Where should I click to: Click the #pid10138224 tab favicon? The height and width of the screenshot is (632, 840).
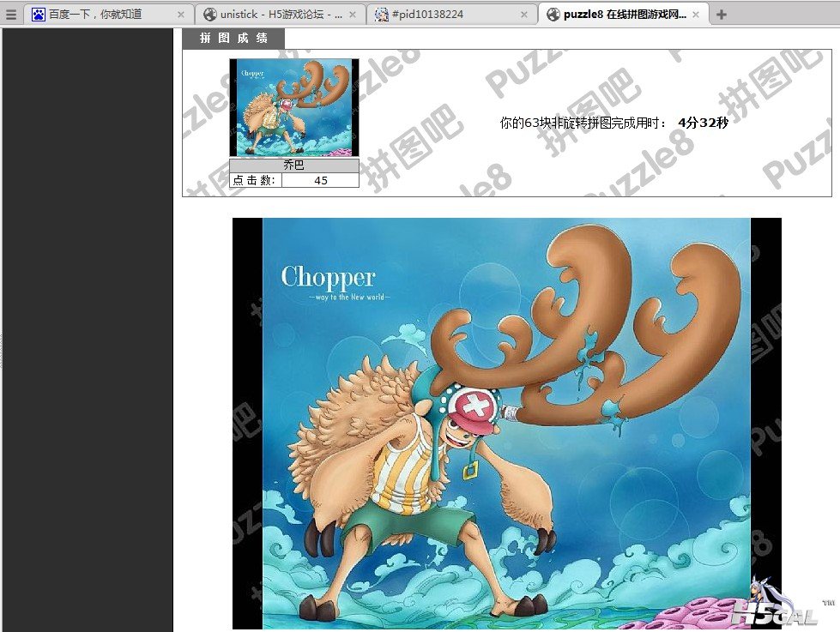(x=382, y=15)
